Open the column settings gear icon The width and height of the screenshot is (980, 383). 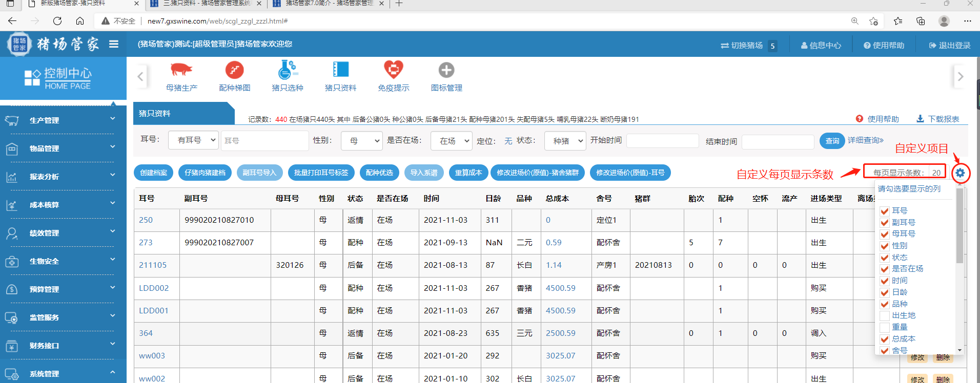pos(960,173)
